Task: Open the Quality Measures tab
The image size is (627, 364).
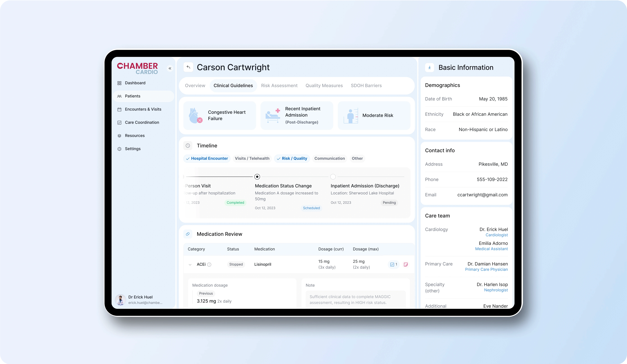Action: pos(324,85)
